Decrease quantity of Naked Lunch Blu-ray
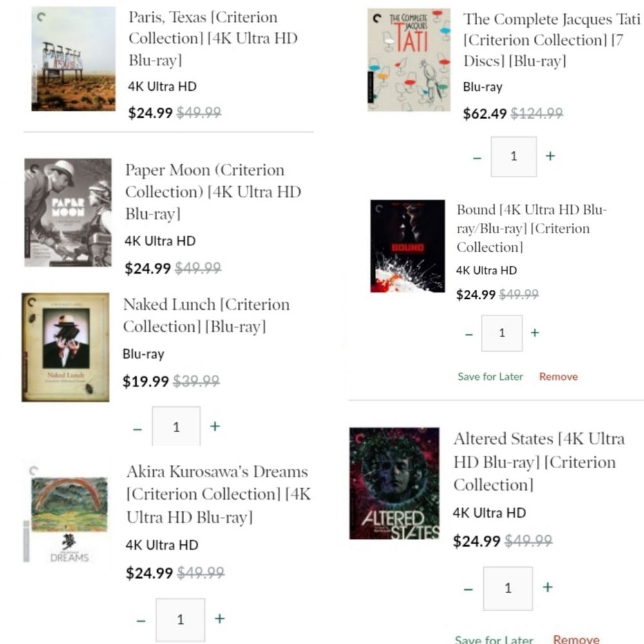The width and height of the screenshot is (644, 644). click(137, 428)
